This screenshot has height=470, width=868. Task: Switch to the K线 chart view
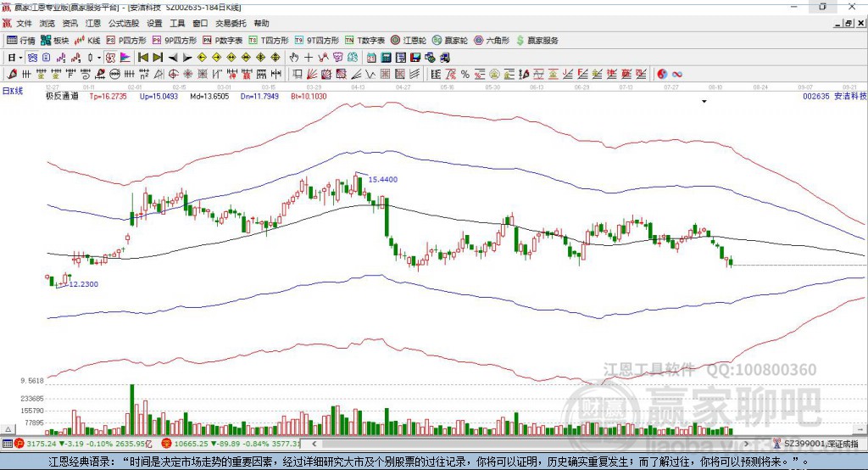(x=87, y=41)
